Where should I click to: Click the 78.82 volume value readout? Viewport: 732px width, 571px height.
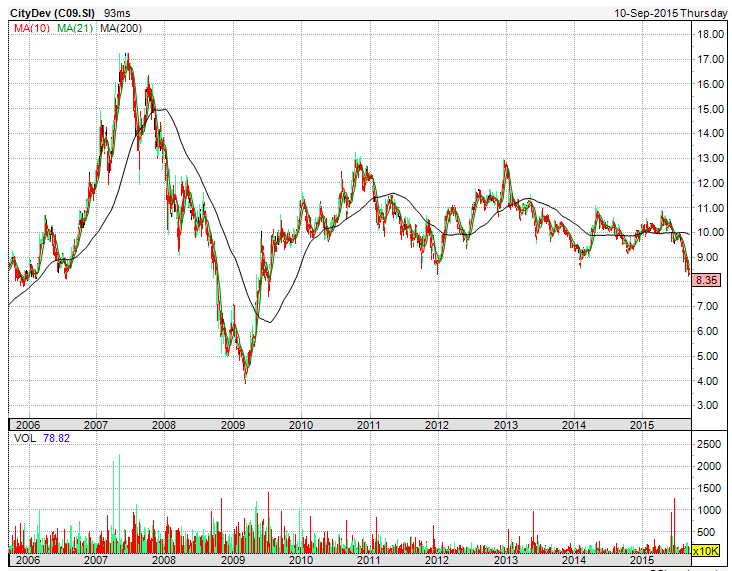tap(58, 439)
